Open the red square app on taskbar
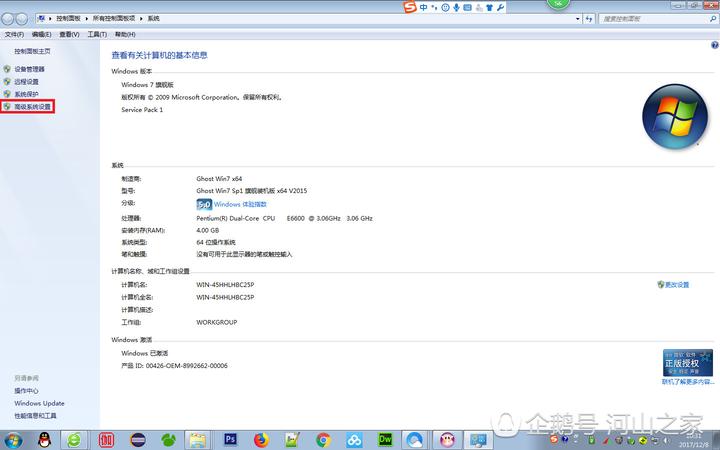 (106, 440)
